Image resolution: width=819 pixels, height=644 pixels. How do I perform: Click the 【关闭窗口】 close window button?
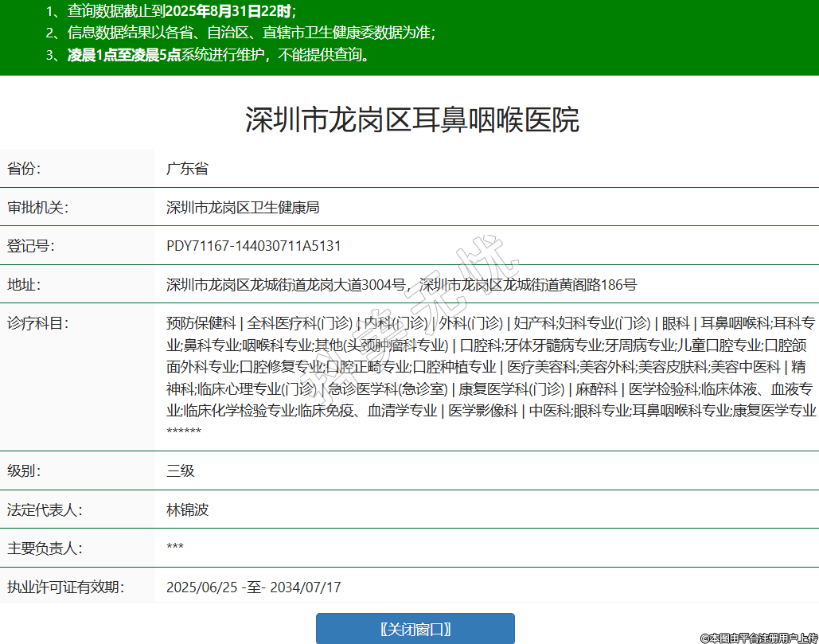click(415, 629)
